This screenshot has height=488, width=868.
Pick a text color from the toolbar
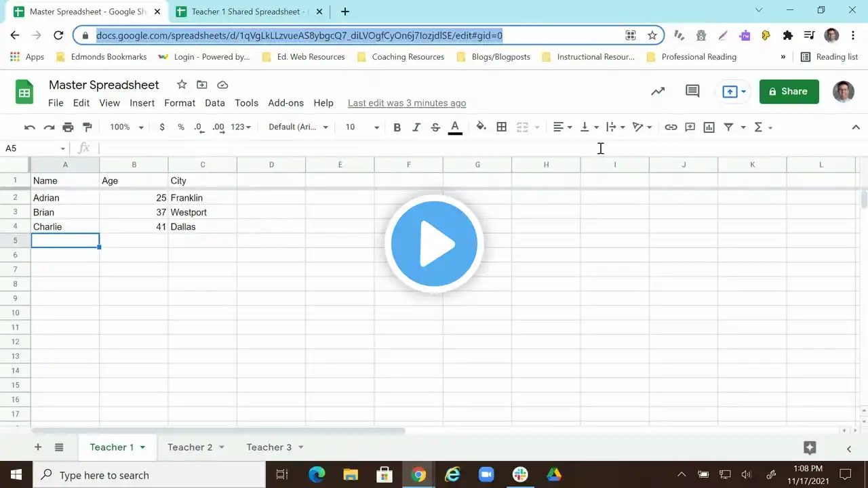(455, 127)
